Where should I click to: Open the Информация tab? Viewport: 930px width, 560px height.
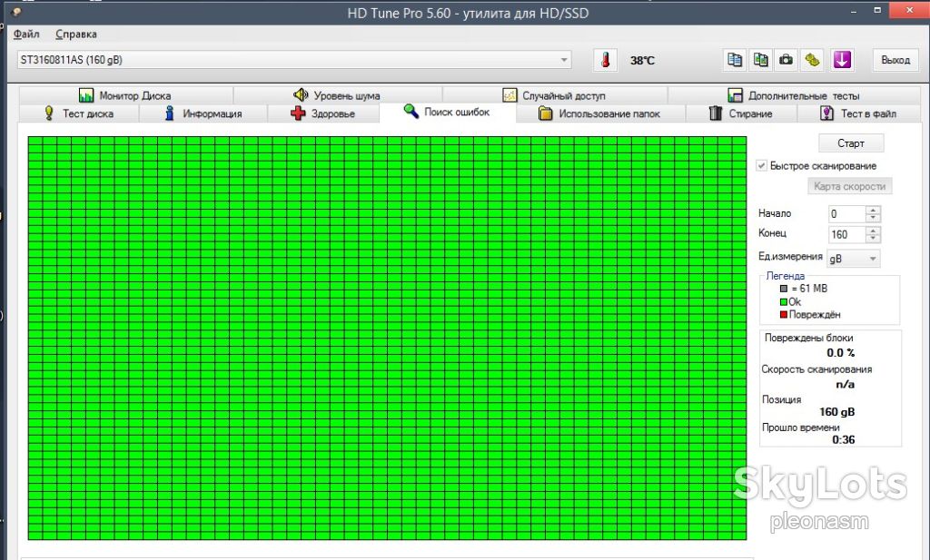click(203, 113)
